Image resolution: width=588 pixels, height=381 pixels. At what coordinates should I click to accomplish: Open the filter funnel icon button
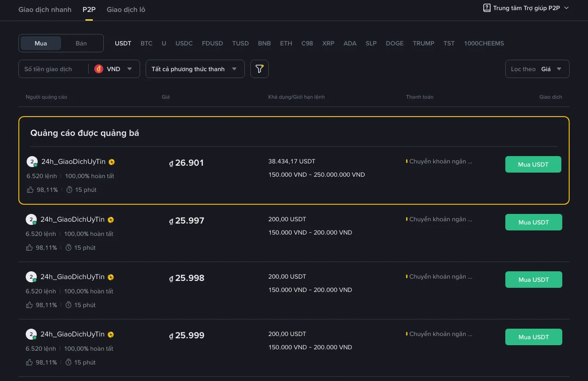(x=260, y=69)
